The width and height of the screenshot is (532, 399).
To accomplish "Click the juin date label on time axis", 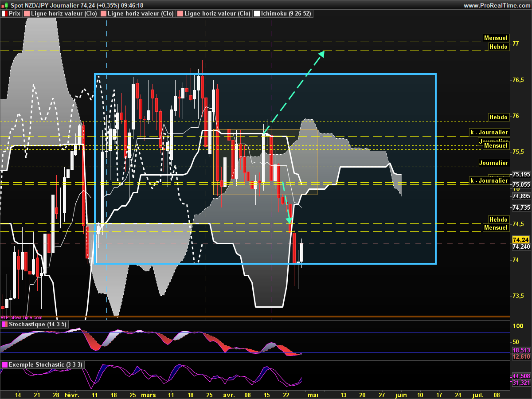I will click(401, 395).
